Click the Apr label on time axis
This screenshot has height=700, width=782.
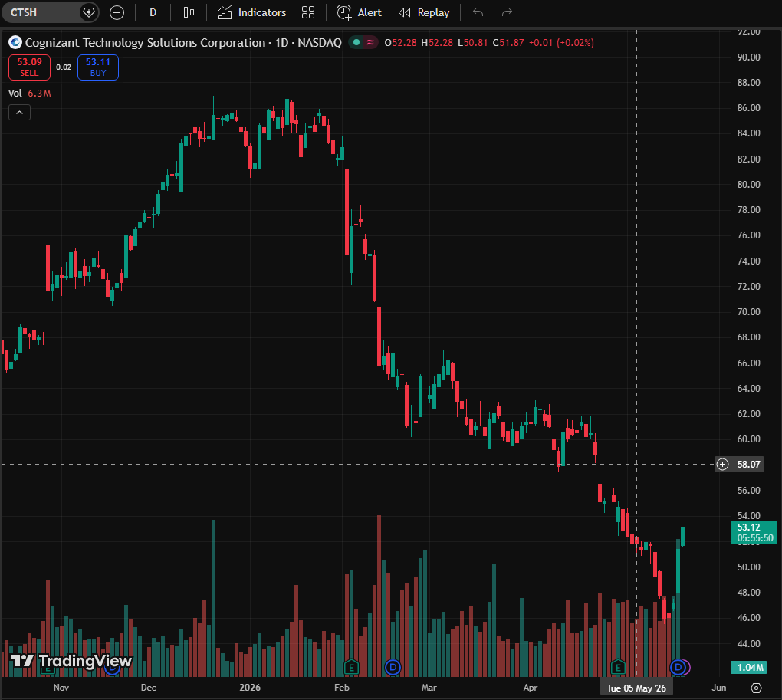(x=530, y=688)
